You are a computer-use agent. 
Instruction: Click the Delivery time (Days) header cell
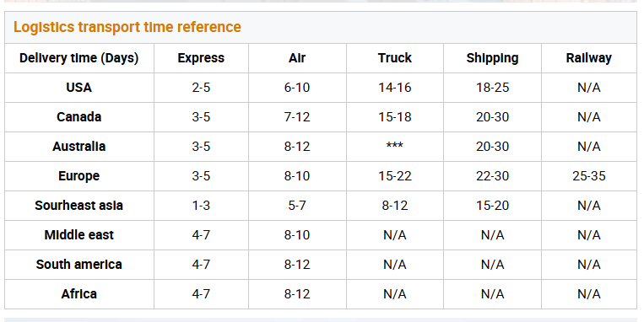point(78,58)
